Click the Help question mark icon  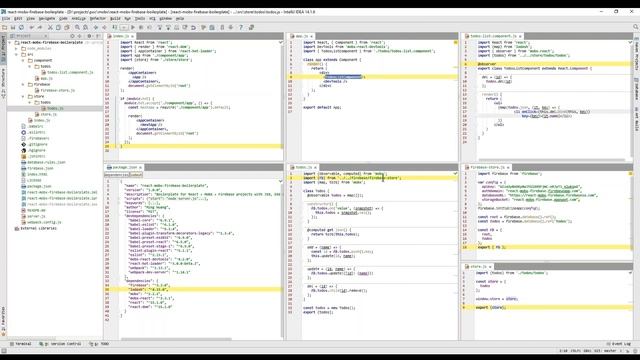pos(241,27)
